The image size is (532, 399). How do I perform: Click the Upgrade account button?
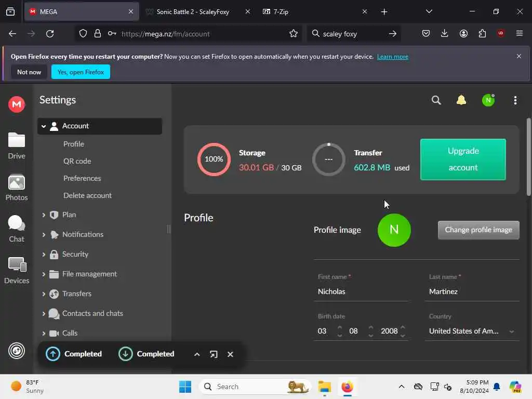(463, 159)
